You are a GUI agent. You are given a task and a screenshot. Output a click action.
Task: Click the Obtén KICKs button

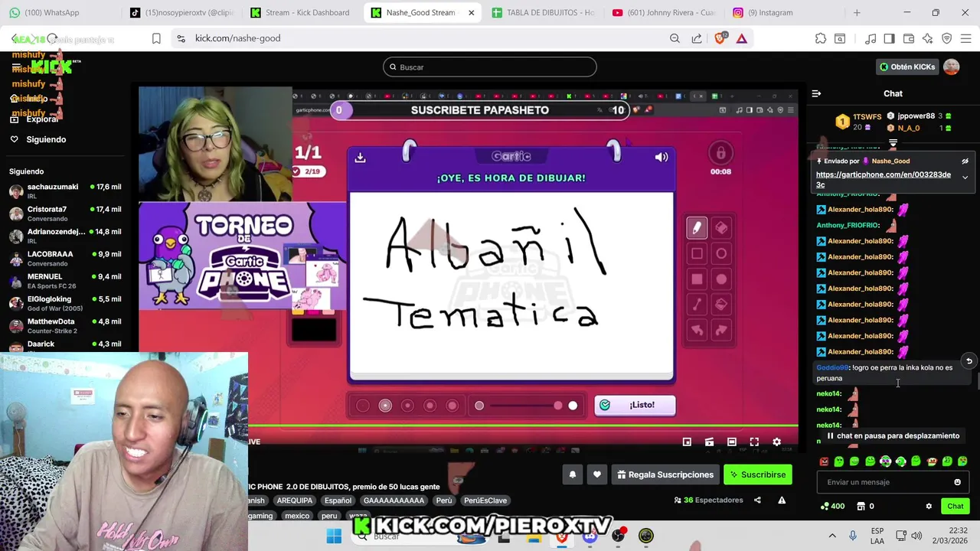[907, 67]
